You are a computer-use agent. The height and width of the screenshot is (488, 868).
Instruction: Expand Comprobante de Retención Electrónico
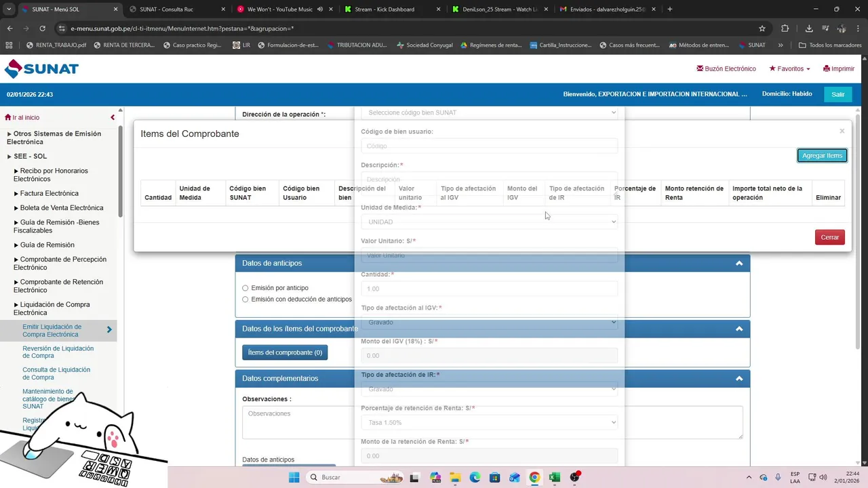(x=58, y=285)
